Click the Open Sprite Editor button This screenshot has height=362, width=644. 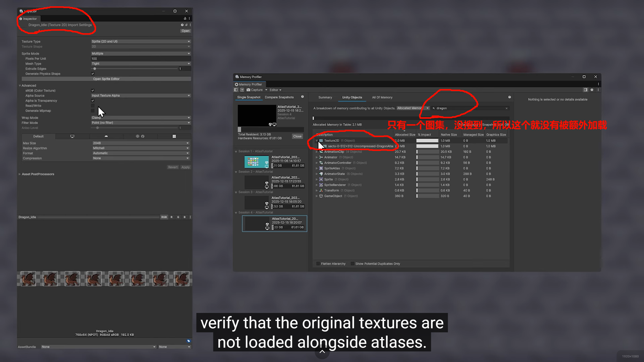[x=106, y=79]
